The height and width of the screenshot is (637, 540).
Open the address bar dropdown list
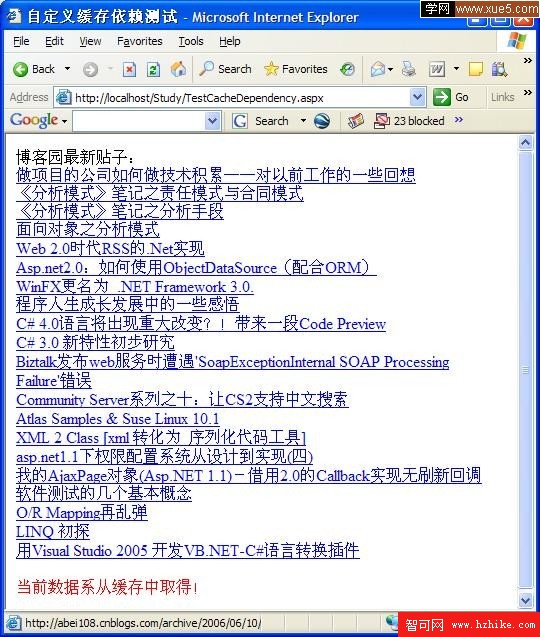[x=417, y=98]
